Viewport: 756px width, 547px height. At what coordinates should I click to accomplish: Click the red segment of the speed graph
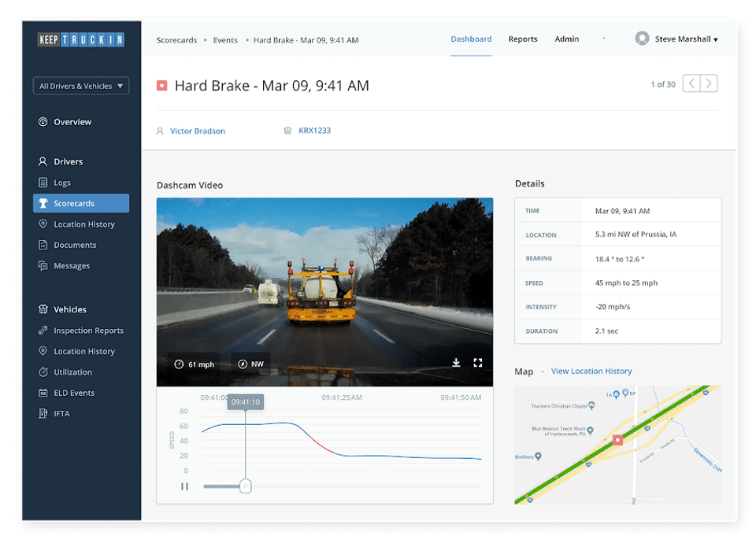pyautogui.click(x=321, y=445)
